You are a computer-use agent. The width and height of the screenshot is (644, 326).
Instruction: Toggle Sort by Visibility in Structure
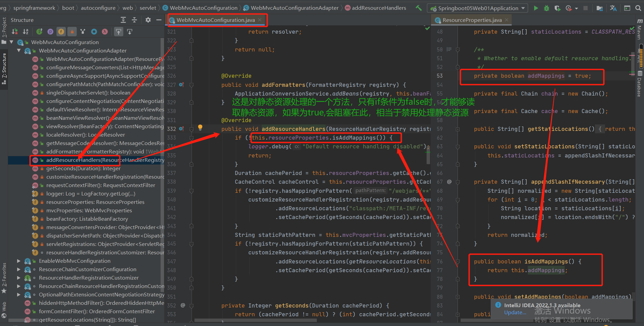[14, 32]
